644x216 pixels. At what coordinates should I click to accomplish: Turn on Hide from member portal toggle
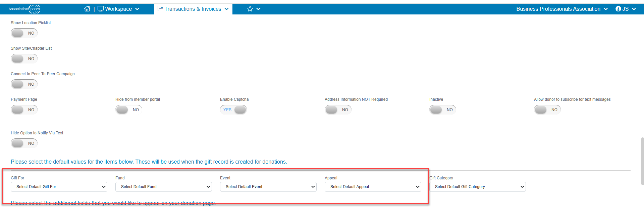[x=129, y=110]
